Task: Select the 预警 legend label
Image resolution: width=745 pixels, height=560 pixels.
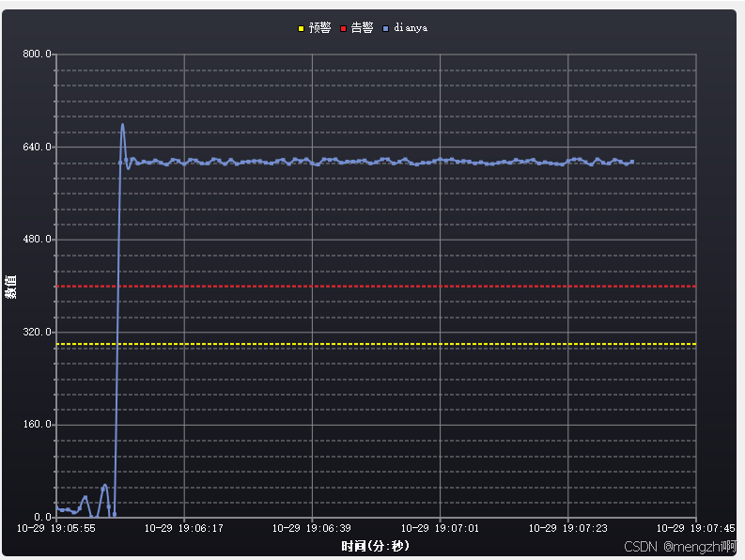Action: point(319,27)
